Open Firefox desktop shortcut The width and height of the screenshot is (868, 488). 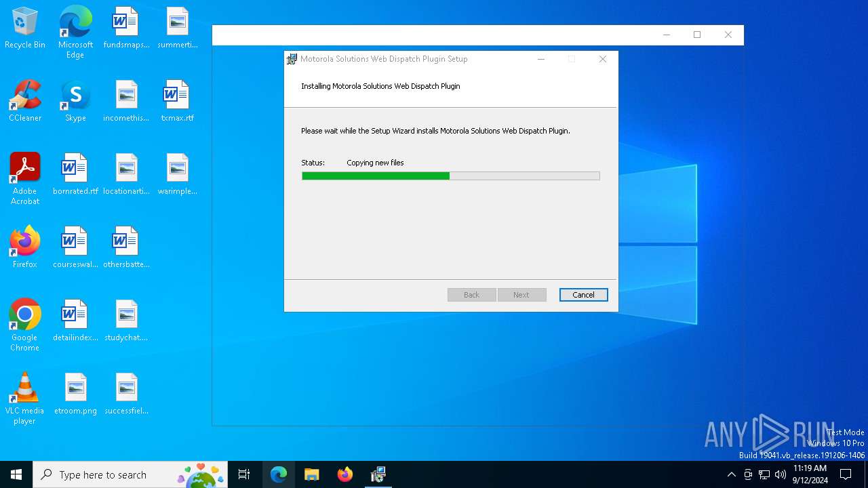pos(25,248)
